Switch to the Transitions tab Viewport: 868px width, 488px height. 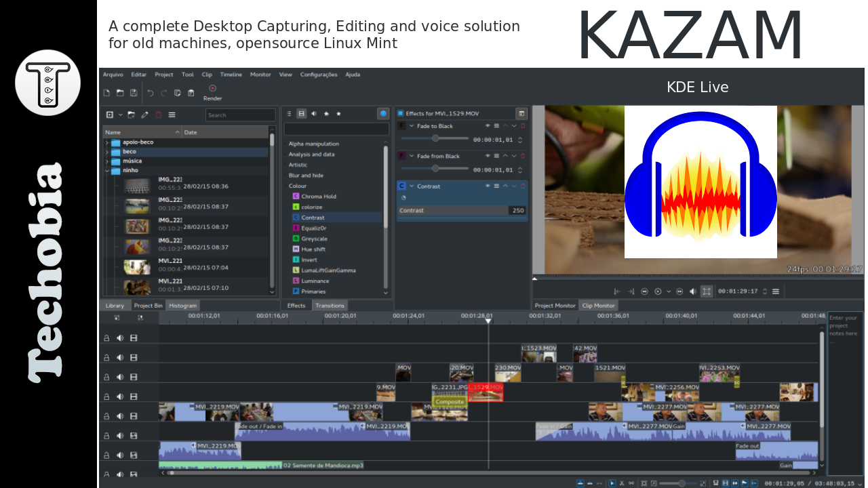tap(330, 306)
